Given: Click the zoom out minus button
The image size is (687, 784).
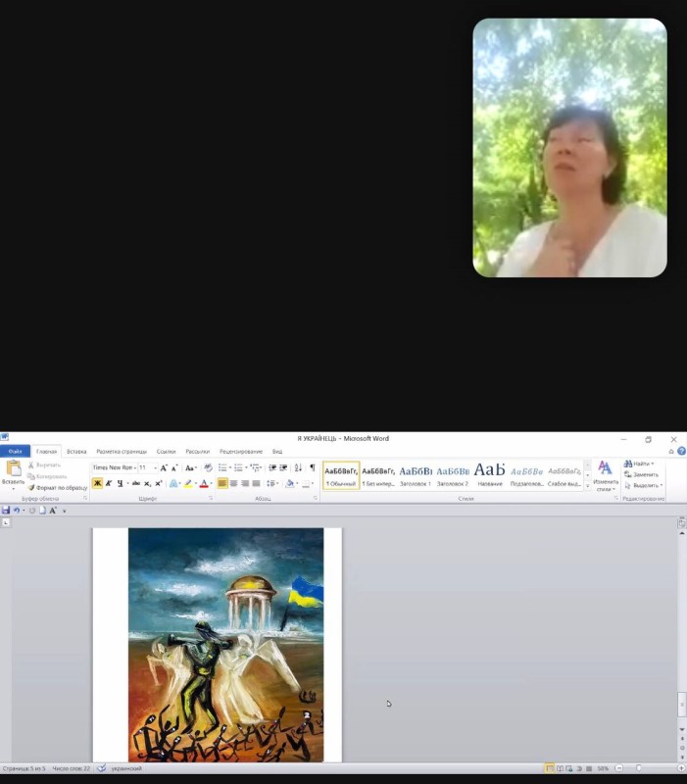Looking at the screenshot, I should point(619,768).
